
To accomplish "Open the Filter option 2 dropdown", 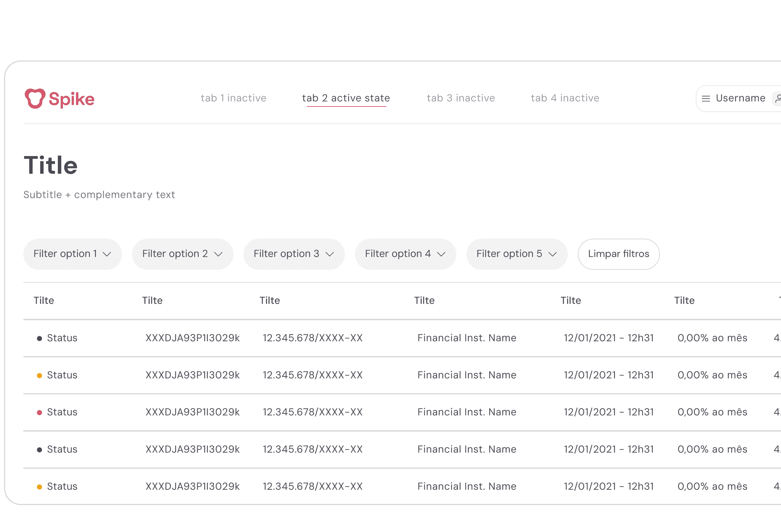I will [182, 254].
